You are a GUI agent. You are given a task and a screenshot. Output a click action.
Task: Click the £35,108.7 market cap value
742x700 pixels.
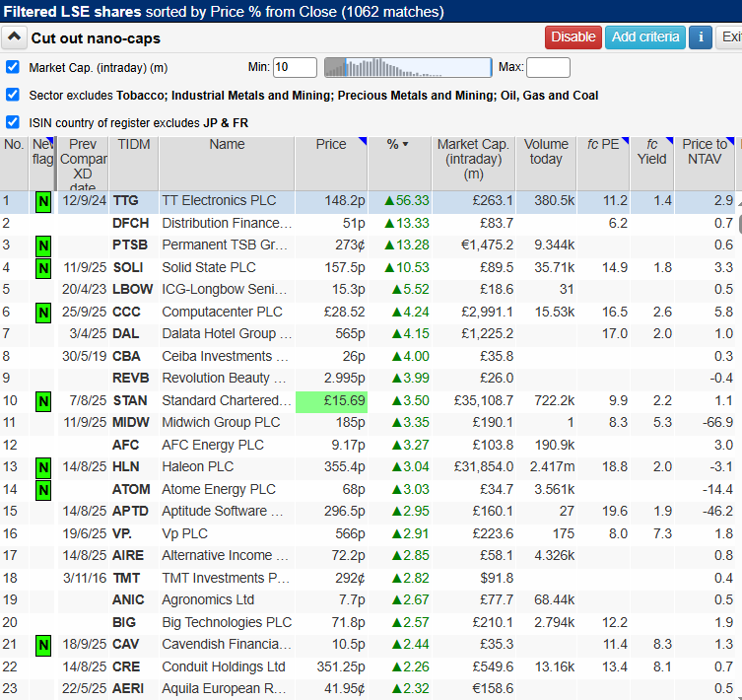(x=483, y=400)
